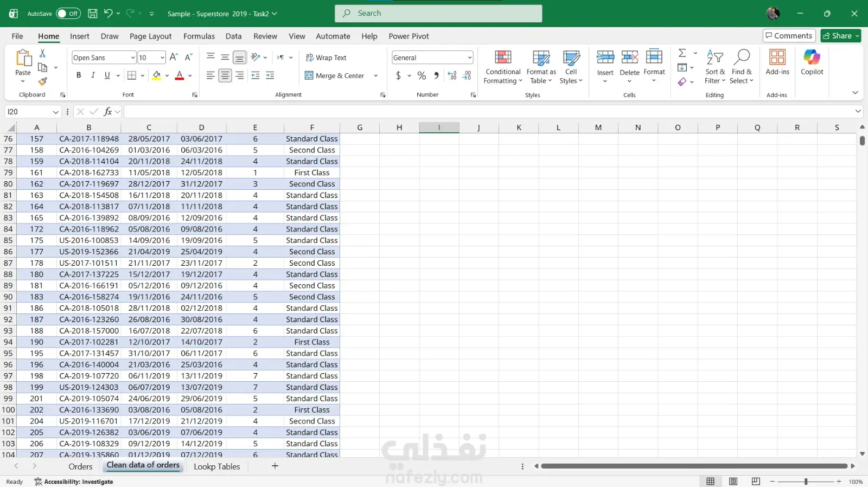Image resolution: width=868 pixels, height=487 pixels.
Task: Open Find & Select menu
Action: pyautogui.click(x=741, y=67)
